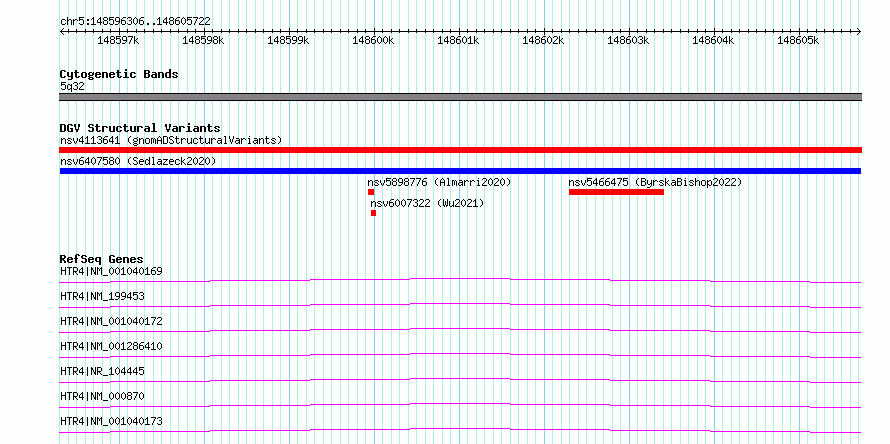This screenshot has width=890, height=444.
Task: Click the blue nsv6407580 variant bar
Action: click(460, 171)
